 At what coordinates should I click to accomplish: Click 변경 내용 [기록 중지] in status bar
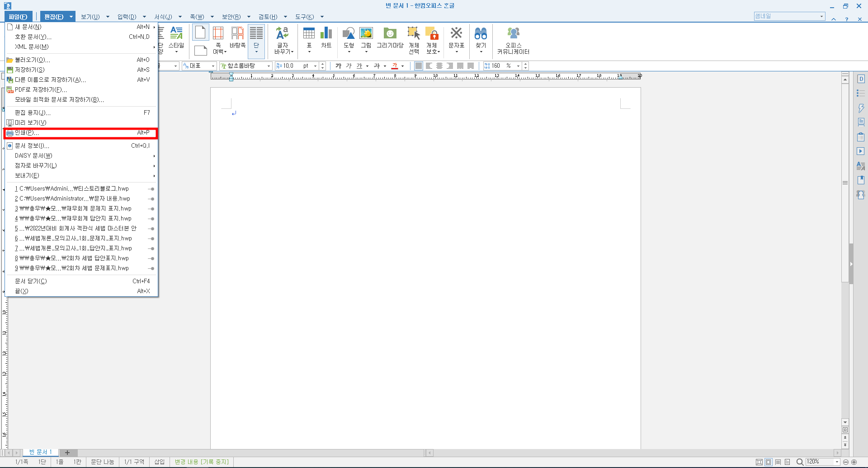point(202,462)
